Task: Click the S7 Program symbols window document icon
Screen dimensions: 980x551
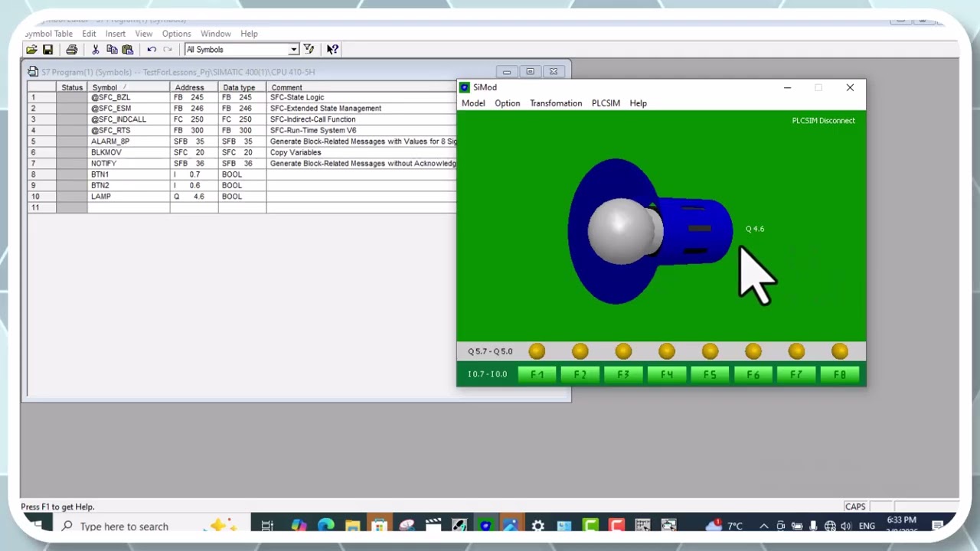Action: [33, 72]
